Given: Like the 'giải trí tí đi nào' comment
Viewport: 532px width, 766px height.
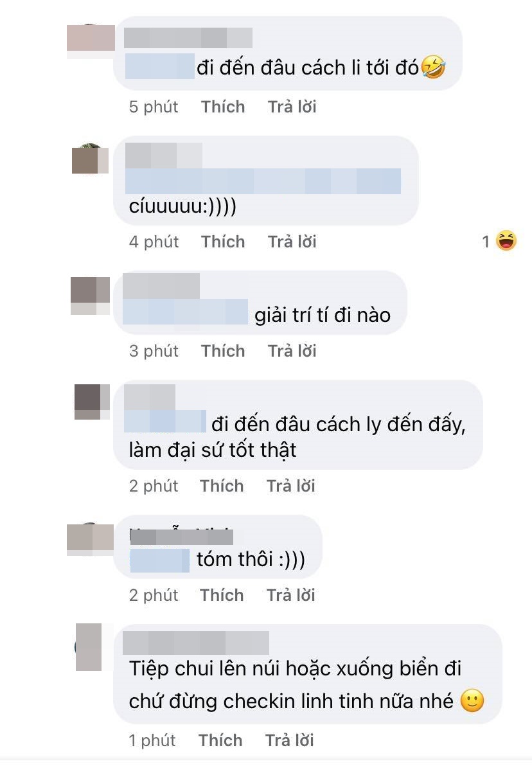Looking at the screenshot, I should click(x=223, y=352).
